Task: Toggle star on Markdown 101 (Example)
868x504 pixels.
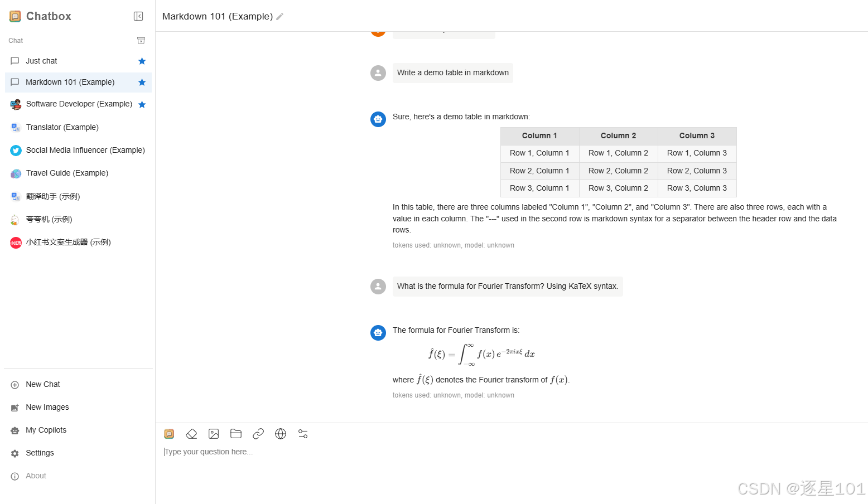Action: pos(142,82)
